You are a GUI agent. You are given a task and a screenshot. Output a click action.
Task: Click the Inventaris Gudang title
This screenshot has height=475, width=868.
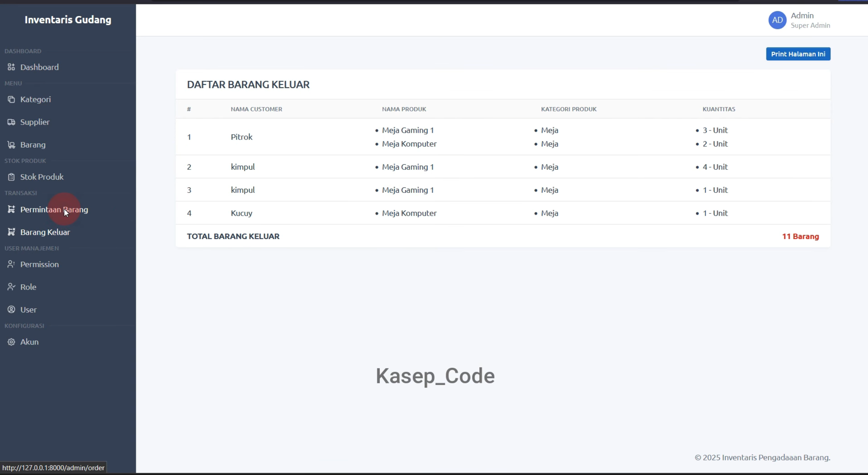click(x=68, y=20)
